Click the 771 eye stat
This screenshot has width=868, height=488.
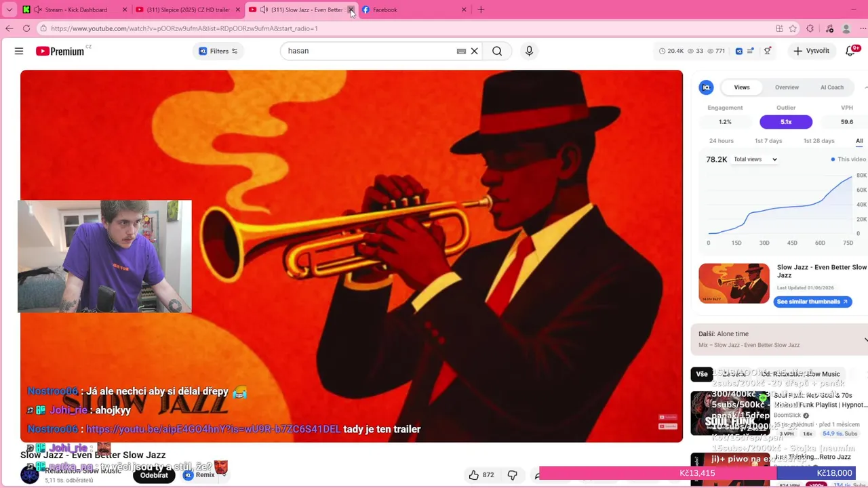coord(716,51)
